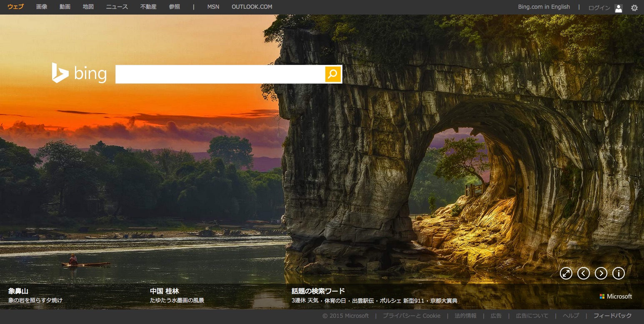Open the 動画 (Videos) tab

(65, 7)
